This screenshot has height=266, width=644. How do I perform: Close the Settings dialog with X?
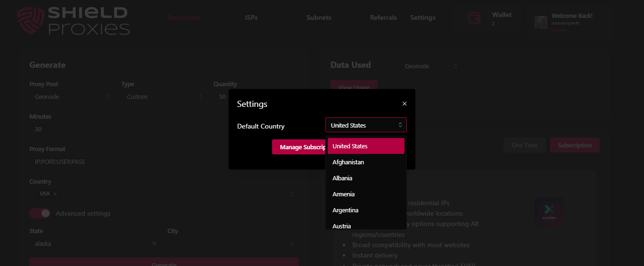(x=404, y=104)
